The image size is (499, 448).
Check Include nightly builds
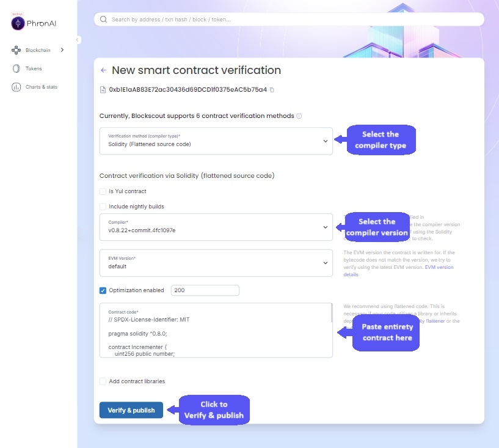[x=103, y=207]
